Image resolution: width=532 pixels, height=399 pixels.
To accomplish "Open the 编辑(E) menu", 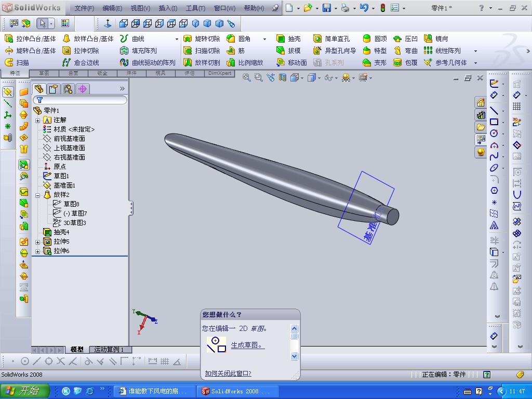I will point(112,8).
